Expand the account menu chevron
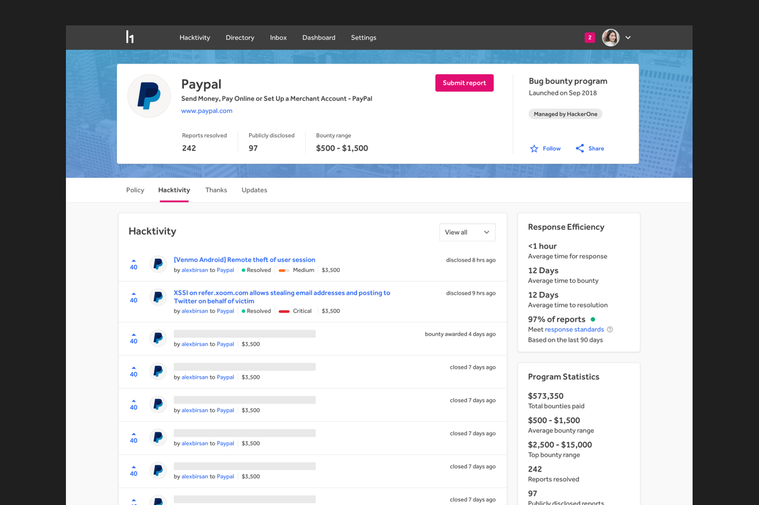The width and height of the screenshot is (759, 505). [x=628, y=37]
